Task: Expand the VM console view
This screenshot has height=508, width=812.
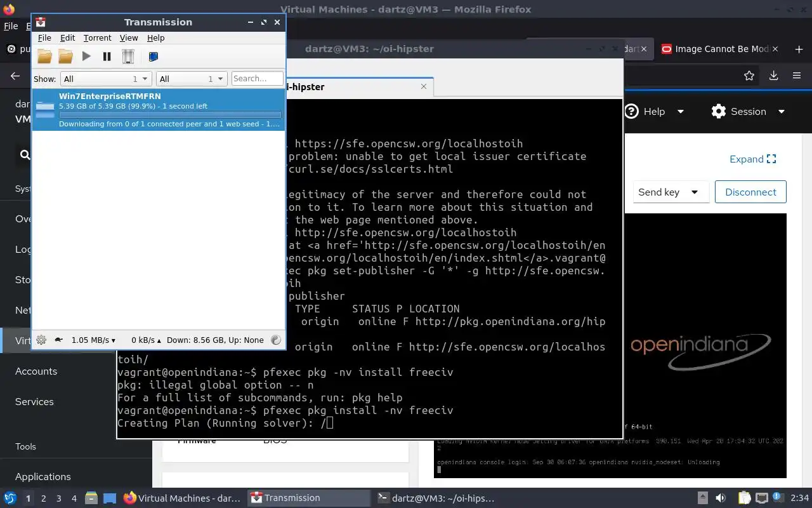Action: click(753, 159)
